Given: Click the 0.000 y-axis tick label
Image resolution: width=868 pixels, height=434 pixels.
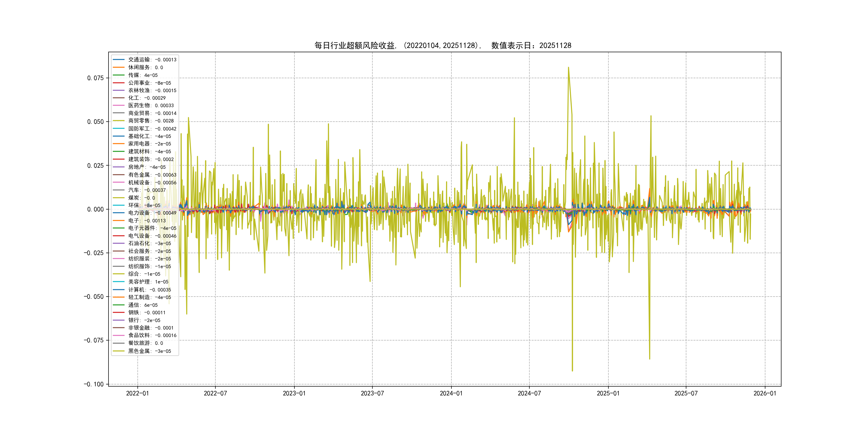Looking at the screenshot, I should [x=95, y=209].
